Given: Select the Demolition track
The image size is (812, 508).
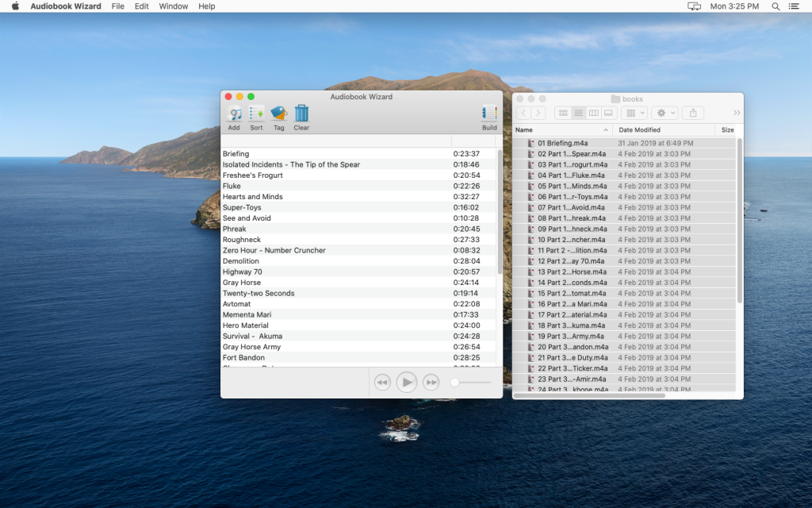Looking at the screenshot, I should 358,260.
